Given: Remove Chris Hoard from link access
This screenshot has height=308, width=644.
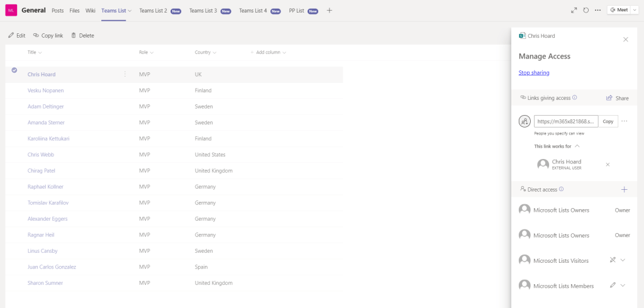Looking at the screenshot, I should (x=608, y=164).
